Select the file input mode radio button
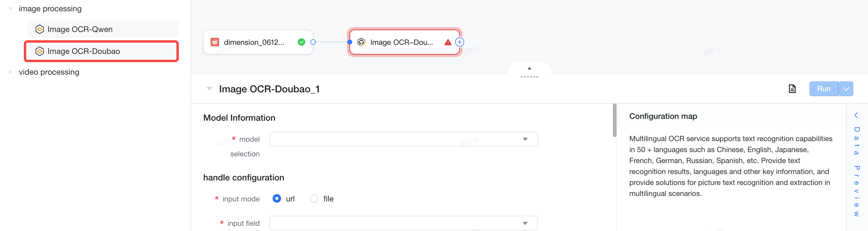Viewport: 868px width, 231px height. 314,199
